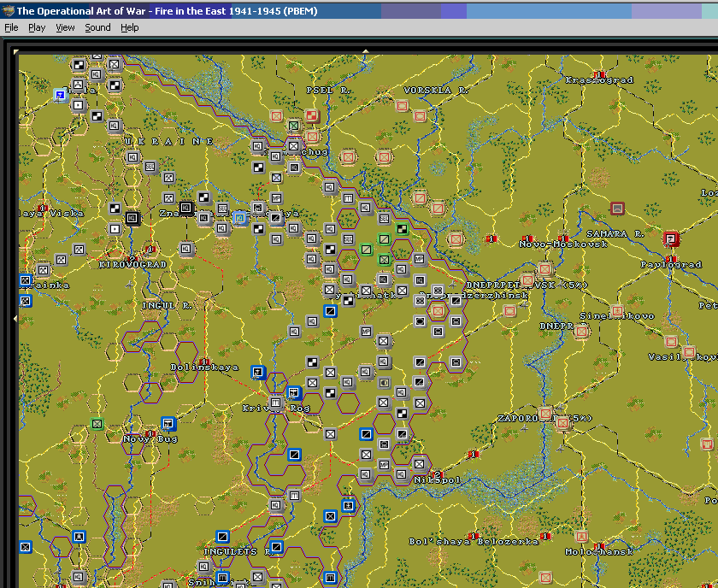Click the Novo-Moskovsk town label

pyautogui.click(x=563, y=244)
